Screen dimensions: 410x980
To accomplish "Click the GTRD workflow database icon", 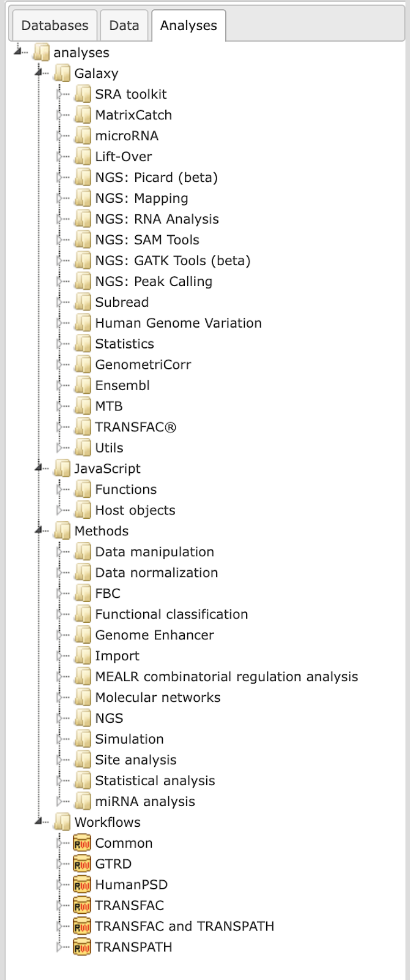I will [x=82, y=864].
